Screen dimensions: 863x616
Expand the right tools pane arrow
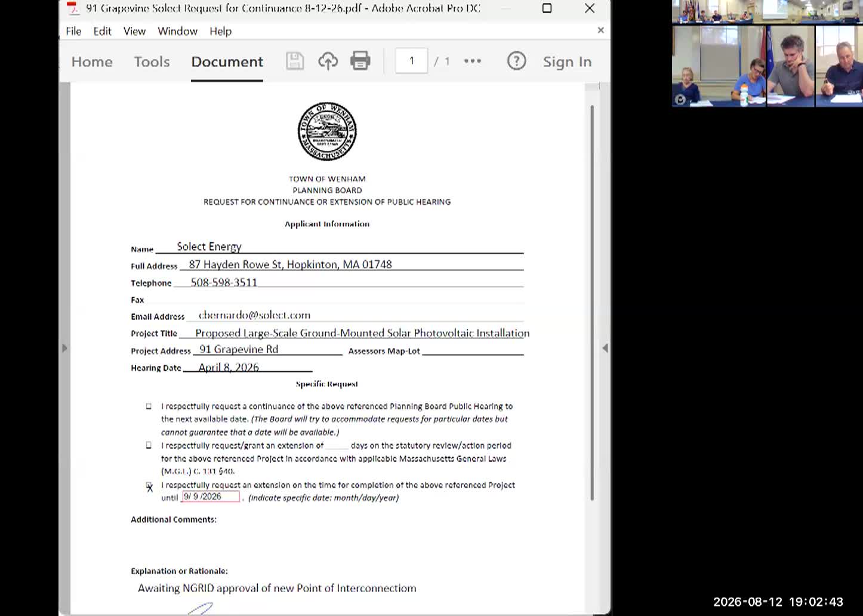pos(605,348)
